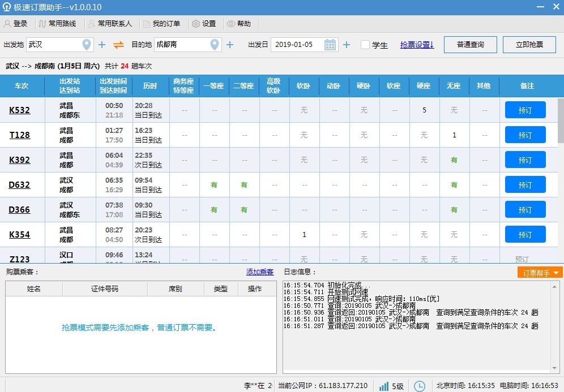Click 预订 button for train K532
This screenshot has width=564, height=392.
click(525, 110)
